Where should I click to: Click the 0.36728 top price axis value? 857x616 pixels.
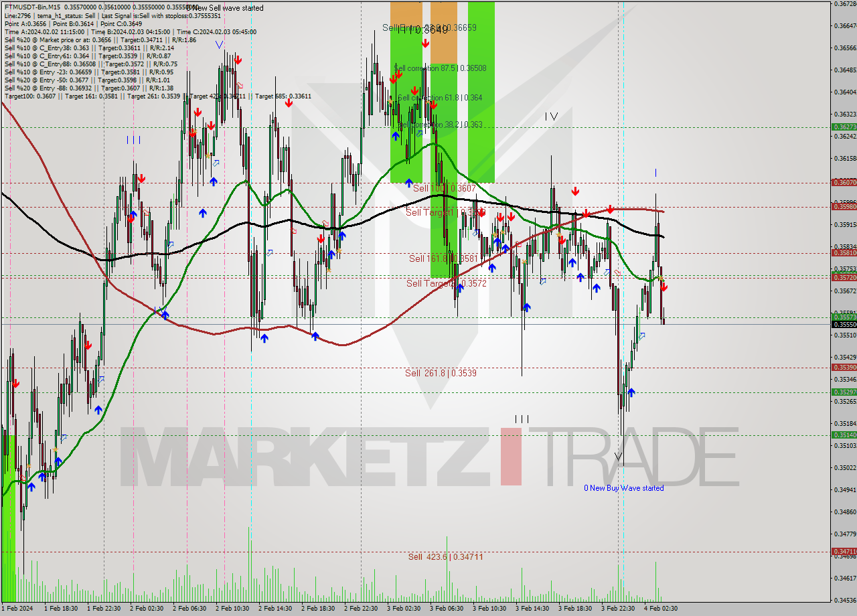click(846, 3)
